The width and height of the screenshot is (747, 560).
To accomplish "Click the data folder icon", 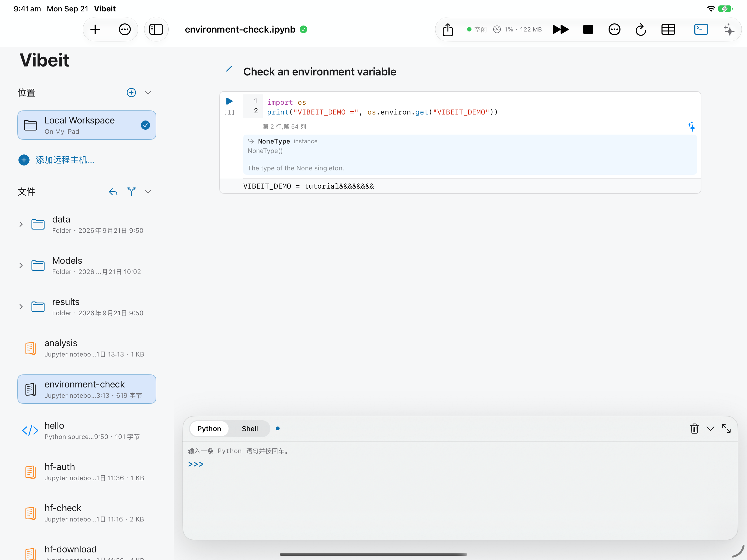I will click(38, 224).
